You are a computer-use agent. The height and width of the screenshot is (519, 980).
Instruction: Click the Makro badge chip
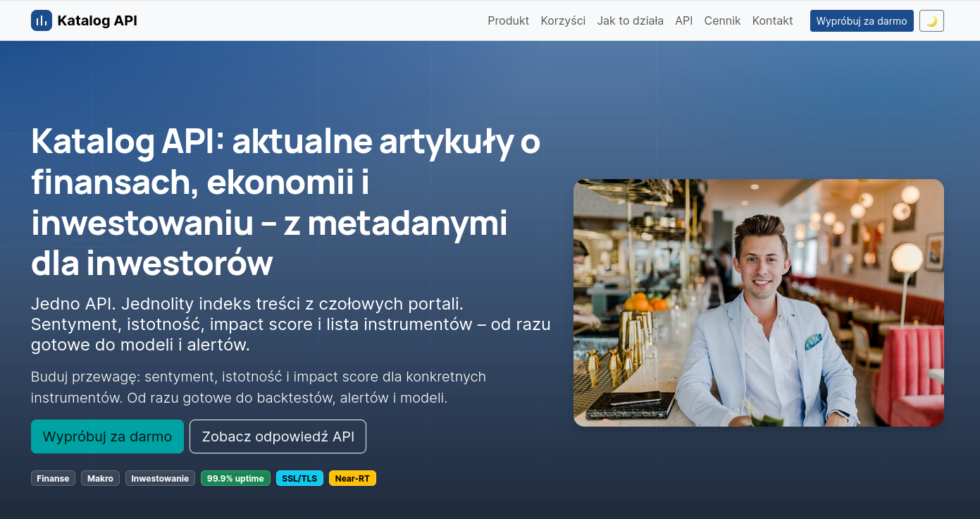pos(100,478)
